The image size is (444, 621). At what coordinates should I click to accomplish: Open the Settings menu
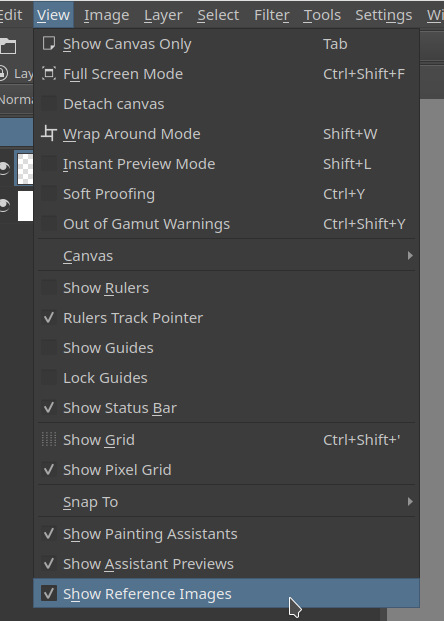[383, 15]
